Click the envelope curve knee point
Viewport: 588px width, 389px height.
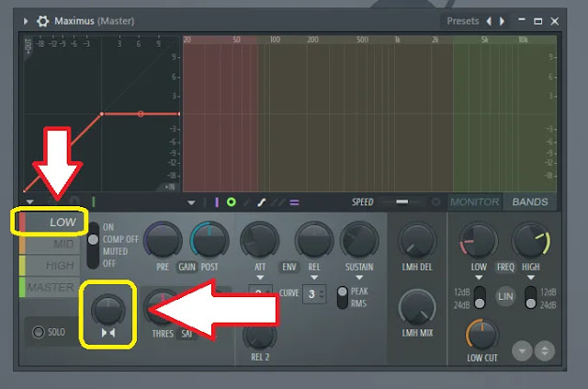pos(102,114)
